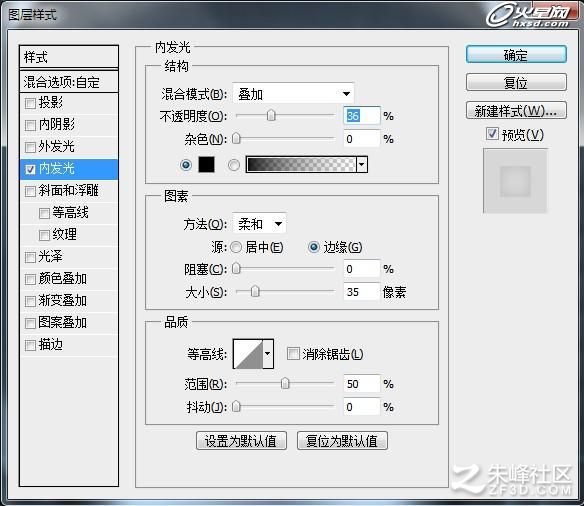Uncheck the 内发光 inner glow checkbox
This screenshot has height=506, width=584.
tap(30, 169)
